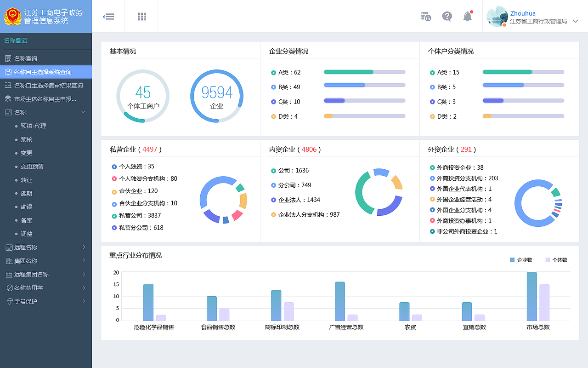Open notifications via the bell icon
Viewport: 588px width, 368px height.
[x=468, y=16]
